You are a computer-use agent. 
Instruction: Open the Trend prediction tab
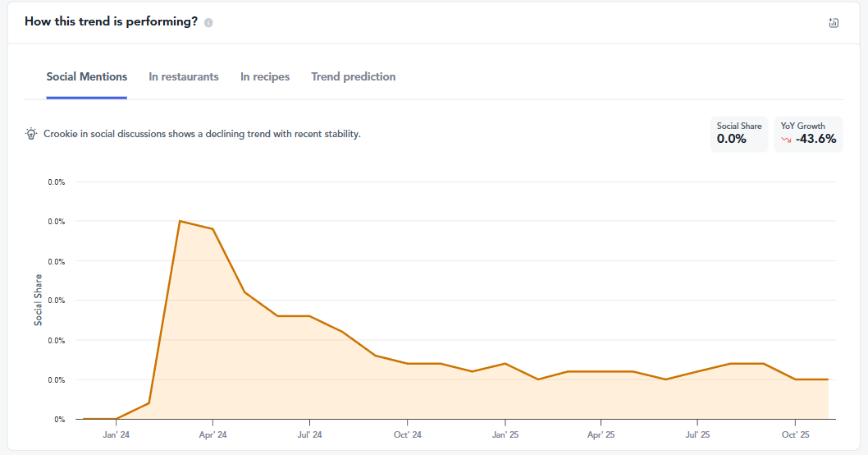coord(354,76)
